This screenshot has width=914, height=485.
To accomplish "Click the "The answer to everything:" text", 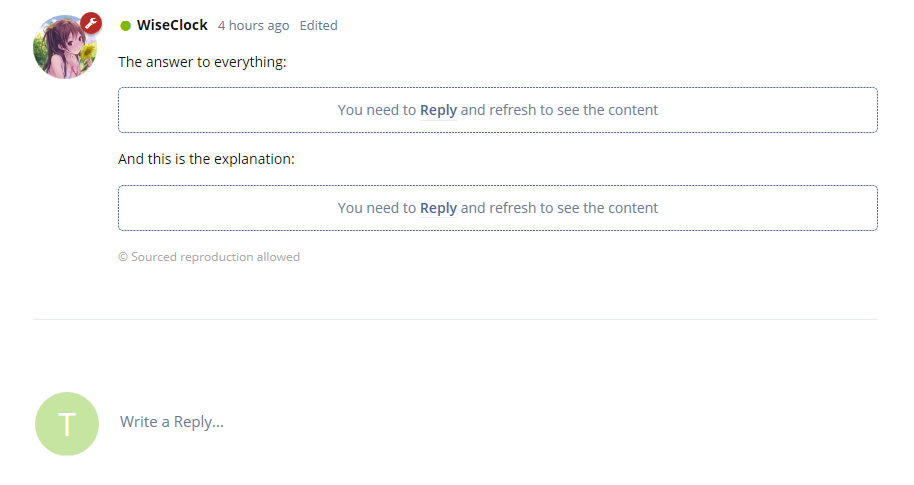I will (202, 62).
